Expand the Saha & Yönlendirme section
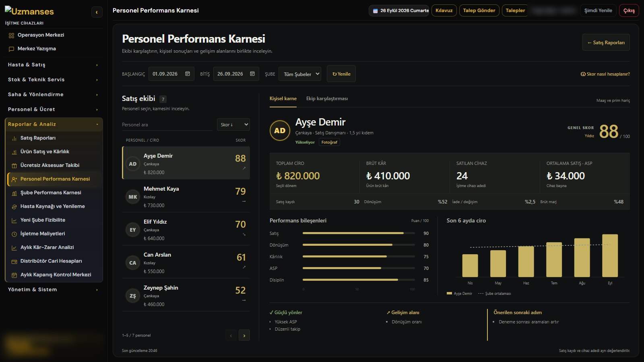The height and width of the screenshot is (362, 644). coord(54,95)
